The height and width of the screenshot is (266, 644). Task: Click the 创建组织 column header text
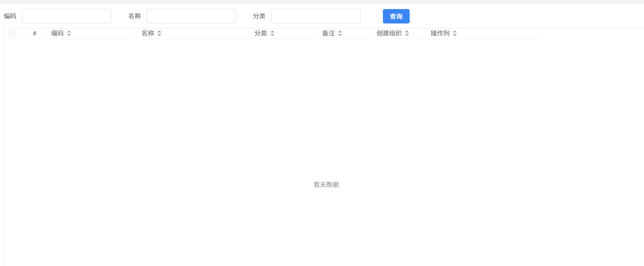tap(389, 33)
